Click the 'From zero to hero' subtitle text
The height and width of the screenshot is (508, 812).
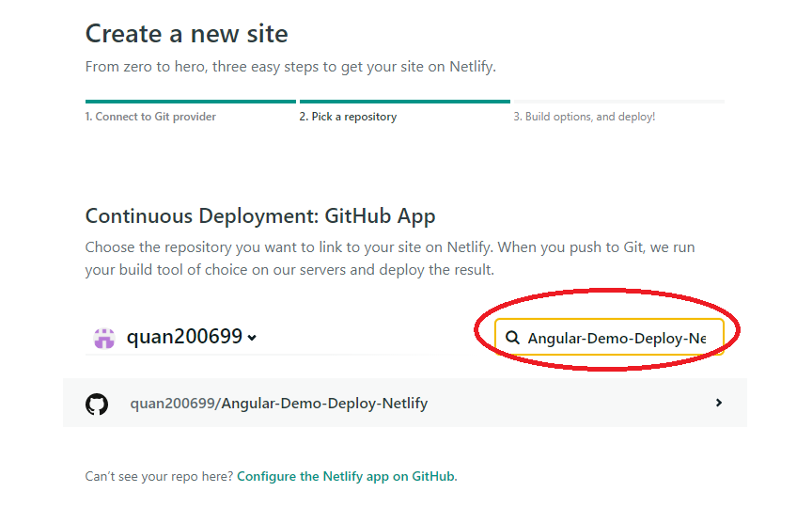[290, 67]
